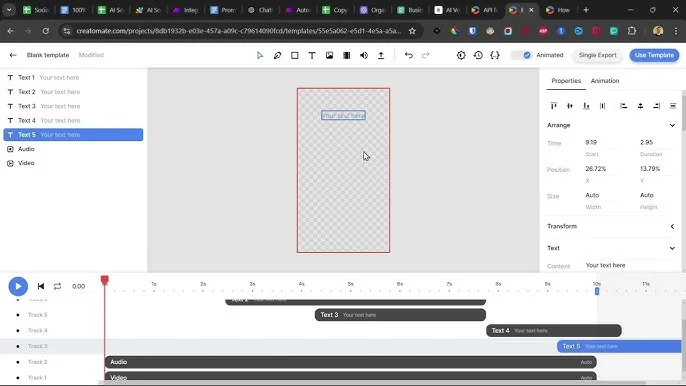
Task: Select Text 1 in the layer list
Action: pyautogui.click(x=73, y=77)
